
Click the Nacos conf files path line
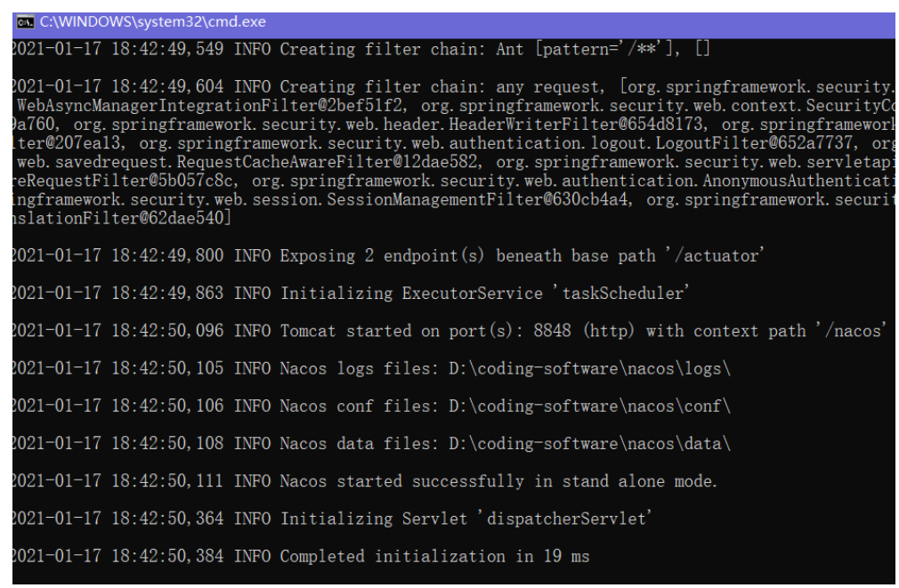coord(371,406)
